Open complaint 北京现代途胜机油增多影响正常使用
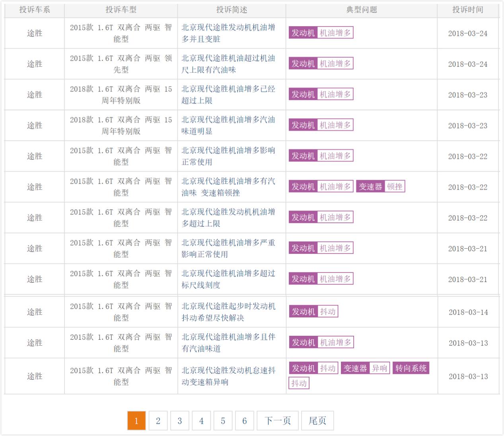504x436 pixels. 228,156
